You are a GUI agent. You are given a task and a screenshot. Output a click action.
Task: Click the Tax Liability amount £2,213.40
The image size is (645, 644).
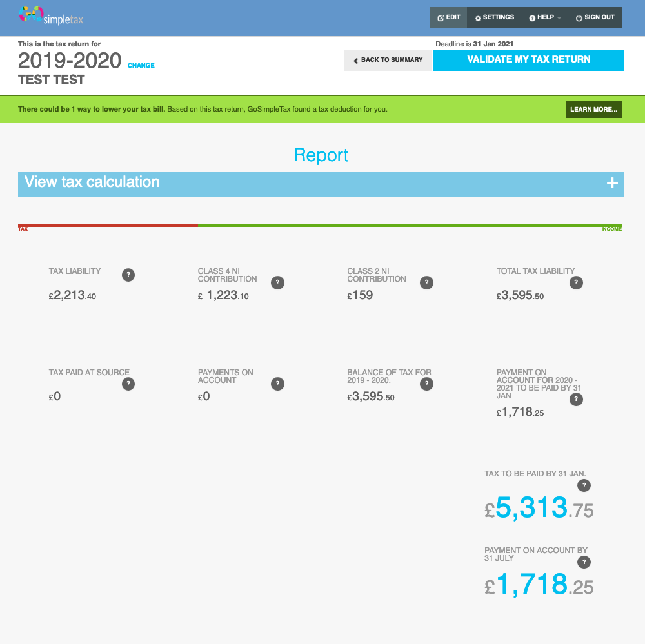click(x=72, y=295)
